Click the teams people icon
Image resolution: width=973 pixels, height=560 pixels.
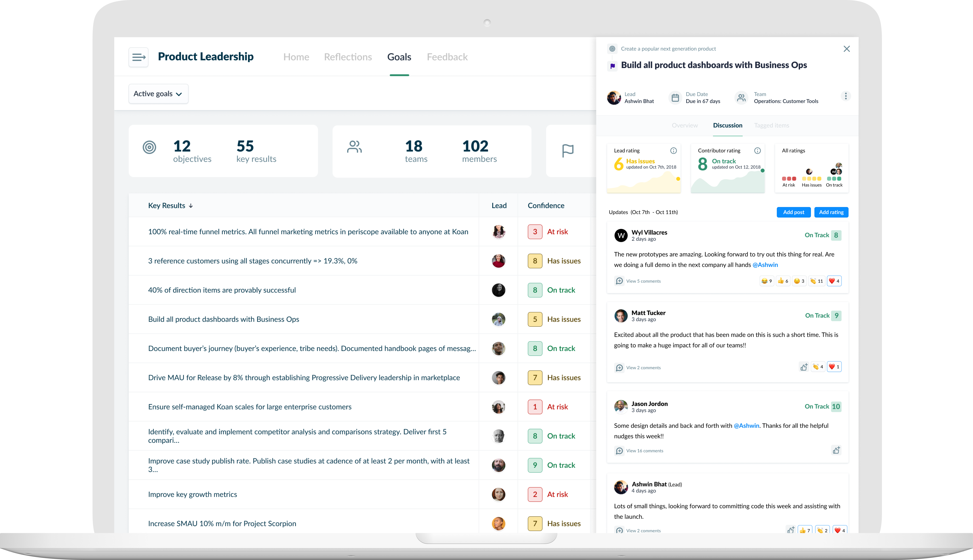coord(354,147)
